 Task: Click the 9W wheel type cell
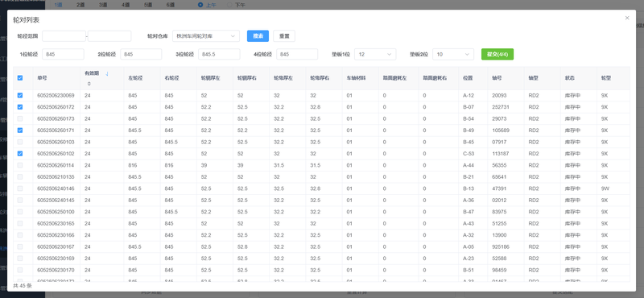(x=605, y=188)
